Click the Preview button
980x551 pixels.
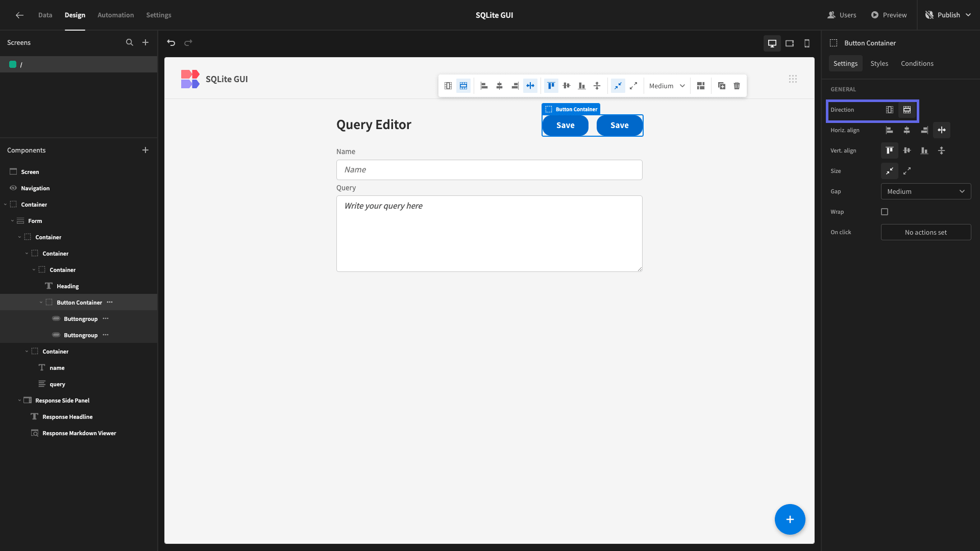[889, 15]
